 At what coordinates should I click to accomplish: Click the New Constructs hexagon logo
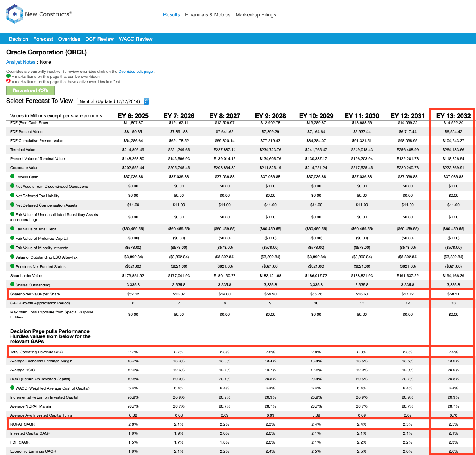(15, 14)
